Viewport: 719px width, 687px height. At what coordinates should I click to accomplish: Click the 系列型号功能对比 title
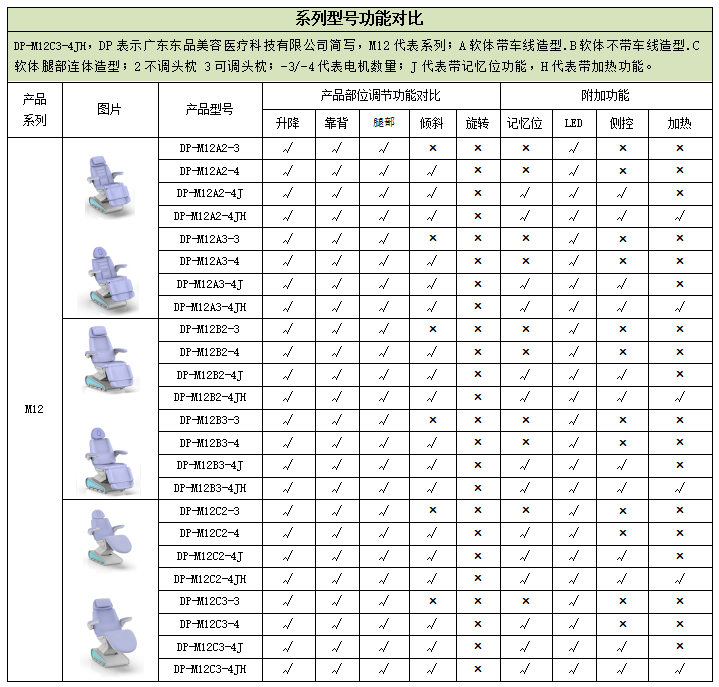(359, 18)
